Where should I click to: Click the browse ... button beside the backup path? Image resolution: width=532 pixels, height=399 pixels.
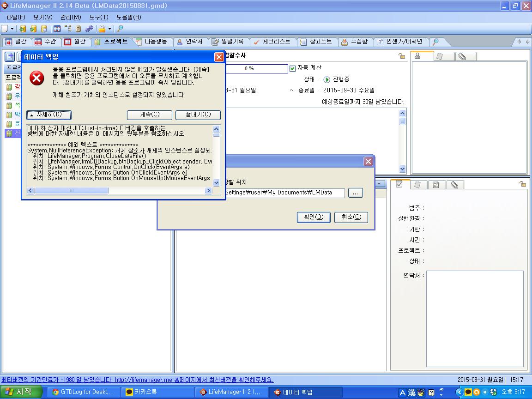coord(355,193)
